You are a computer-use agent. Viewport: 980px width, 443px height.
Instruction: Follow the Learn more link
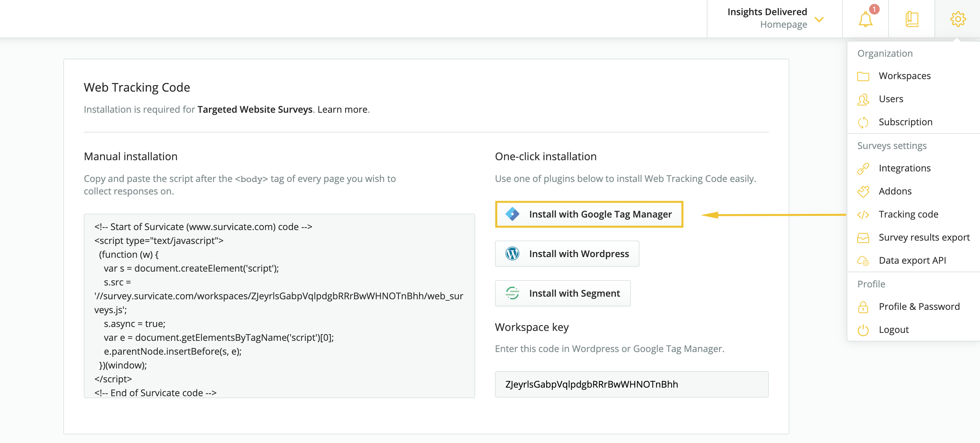click(x=343, y=109)
